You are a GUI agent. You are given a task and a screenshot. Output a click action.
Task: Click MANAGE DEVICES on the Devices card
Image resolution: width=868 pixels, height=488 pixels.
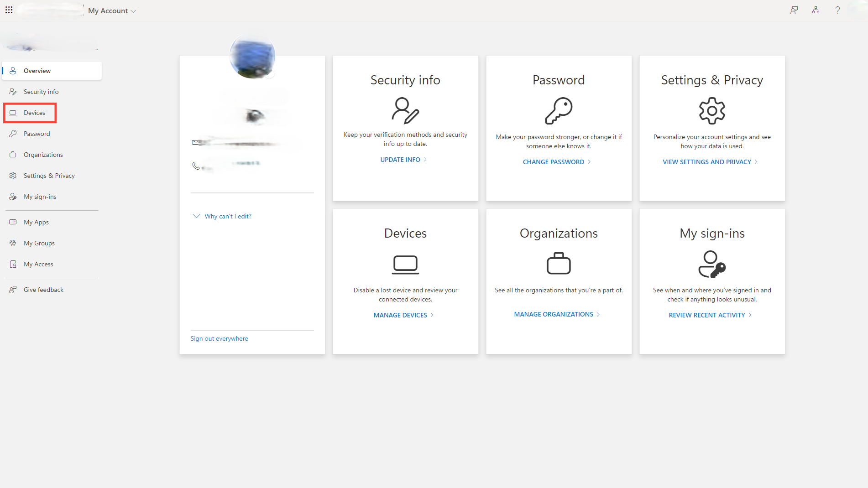point(403,315)
